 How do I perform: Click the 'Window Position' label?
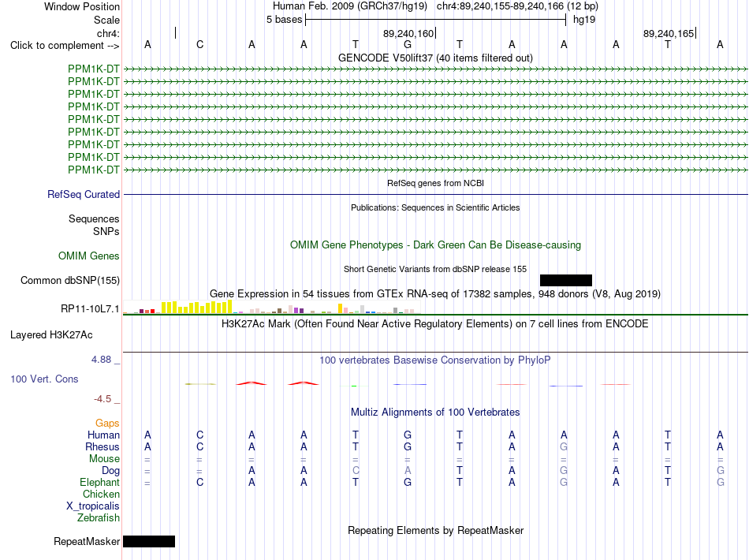[x=82, y=6]
